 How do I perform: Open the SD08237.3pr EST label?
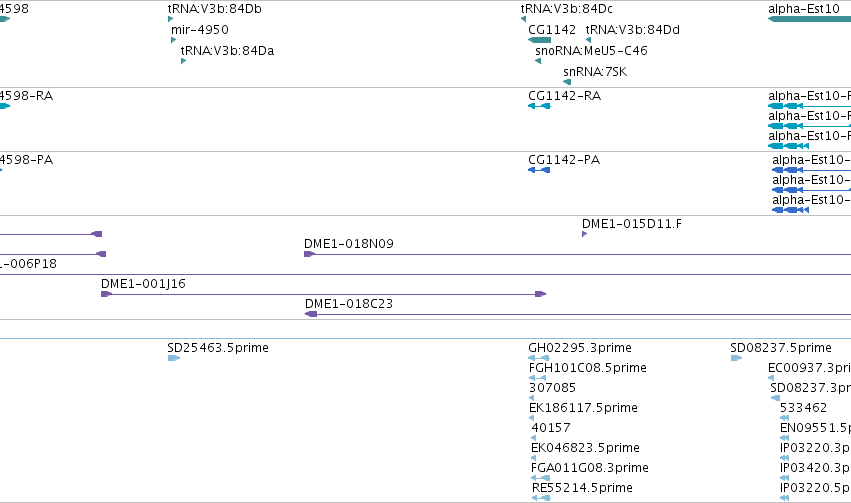coord(810,388)
